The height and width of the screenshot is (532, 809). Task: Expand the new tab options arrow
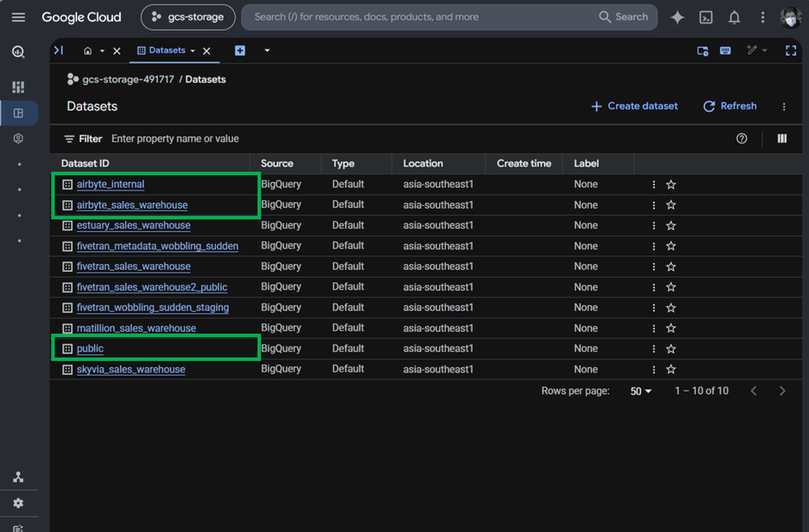267,51
